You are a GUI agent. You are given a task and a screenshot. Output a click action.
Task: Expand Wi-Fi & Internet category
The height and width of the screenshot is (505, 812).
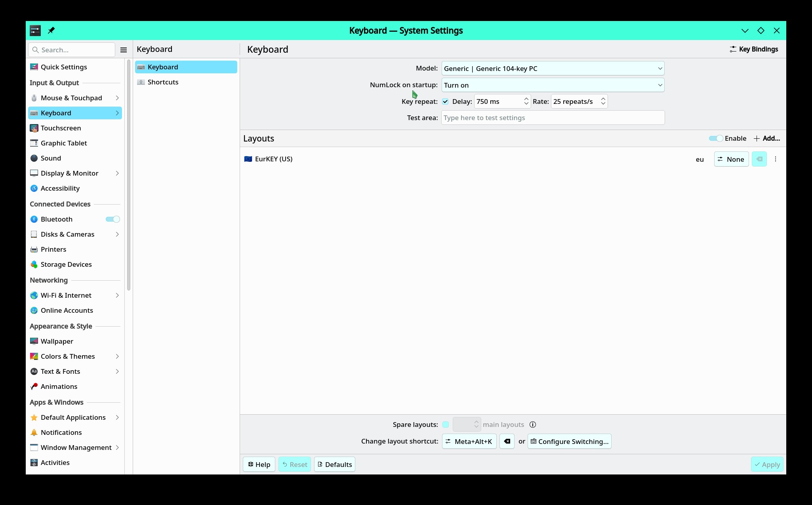click(x=75, y=295)
